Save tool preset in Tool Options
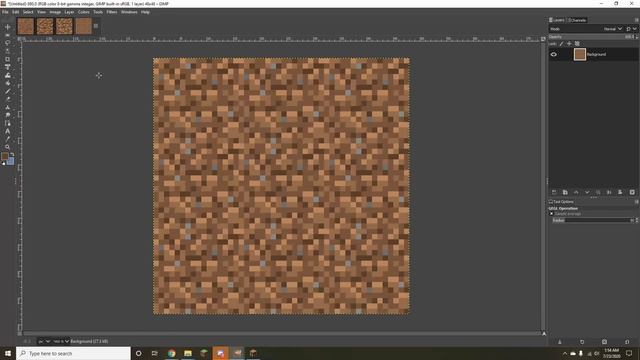 [560, 342]
